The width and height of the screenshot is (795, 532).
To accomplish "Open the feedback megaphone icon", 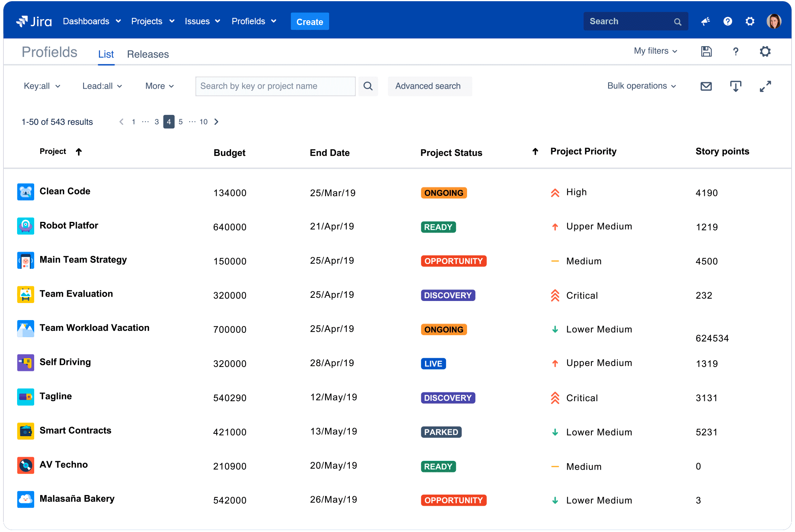I will click(706, 21).
